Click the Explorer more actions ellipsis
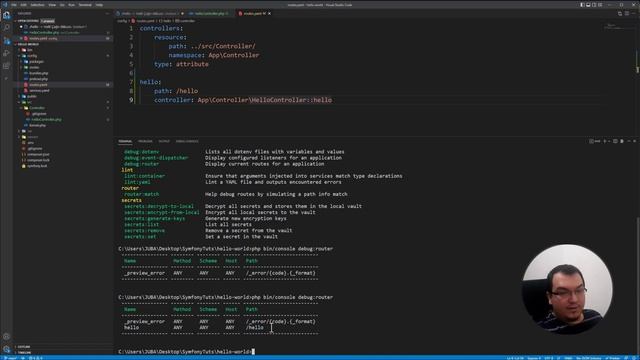The height and width of the screenshot is (360, 640). pyautogui.click(x=107, y=13)
